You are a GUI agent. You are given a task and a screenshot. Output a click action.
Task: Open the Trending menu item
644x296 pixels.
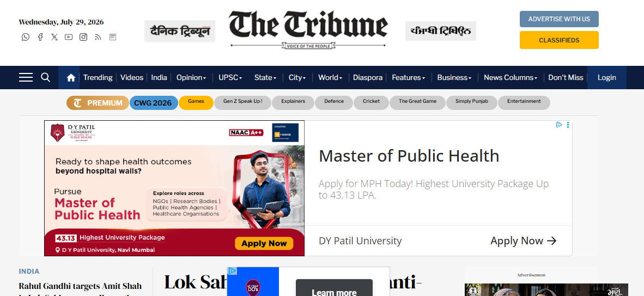(x=98, y=77)
